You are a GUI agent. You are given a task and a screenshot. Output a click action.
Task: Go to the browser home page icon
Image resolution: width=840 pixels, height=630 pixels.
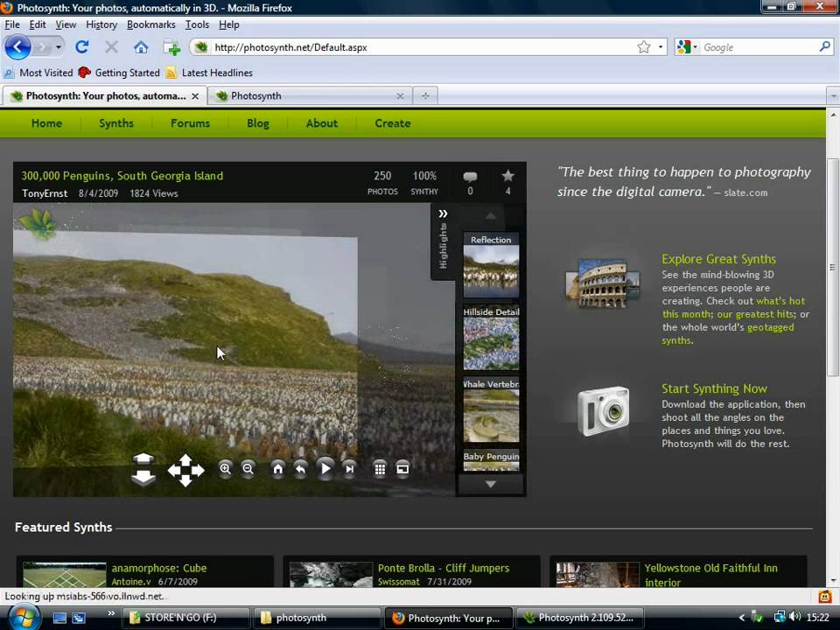tap(141, 47)
